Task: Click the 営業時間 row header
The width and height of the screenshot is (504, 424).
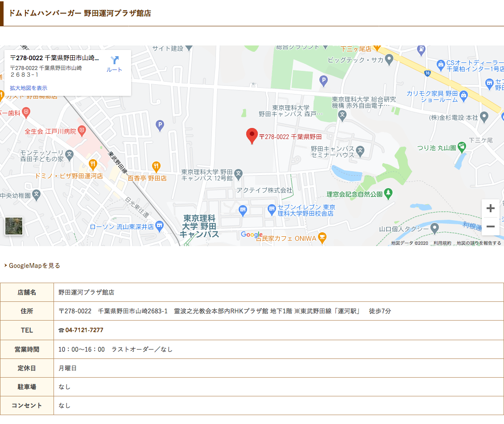Action: [x=27, y=350]
